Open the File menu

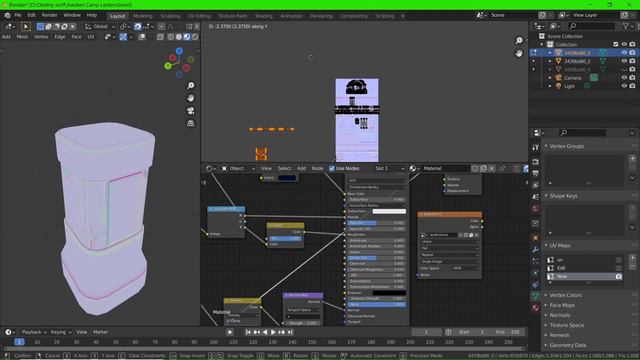[18, 16]
